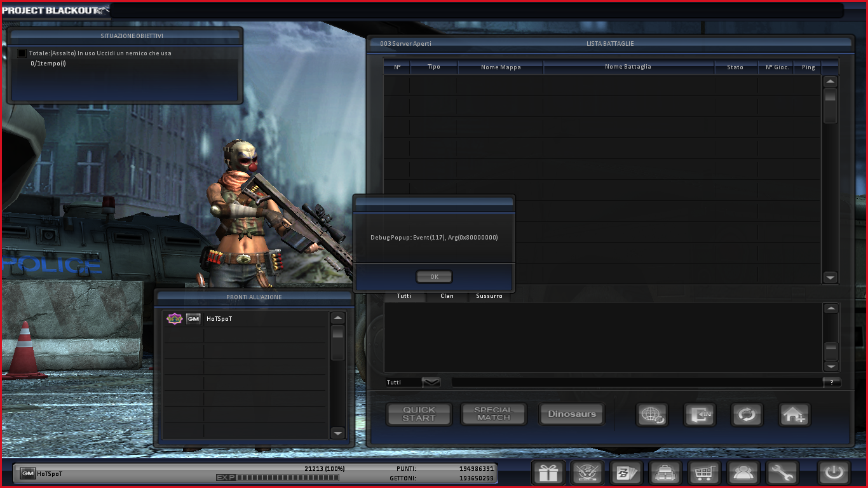The height and width of the screenshot is (488, 868).
Task: Click OK in the Debug Popup dialog
Action: click(435, 277)
